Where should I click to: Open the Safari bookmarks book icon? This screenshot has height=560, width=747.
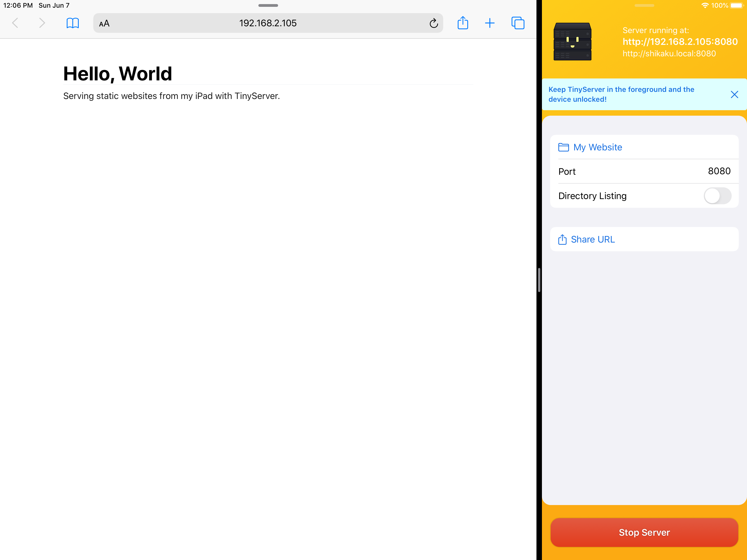pos(73,23)
